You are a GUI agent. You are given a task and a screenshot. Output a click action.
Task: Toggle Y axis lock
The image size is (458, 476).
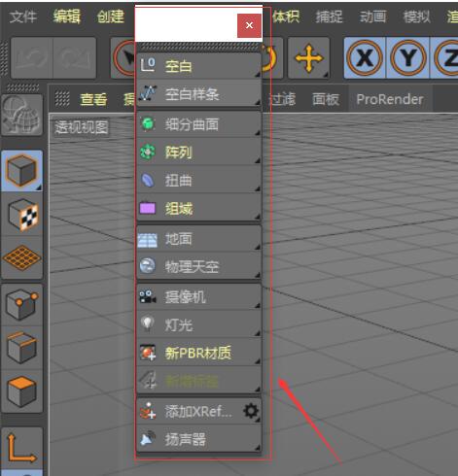tap(407, 58)
